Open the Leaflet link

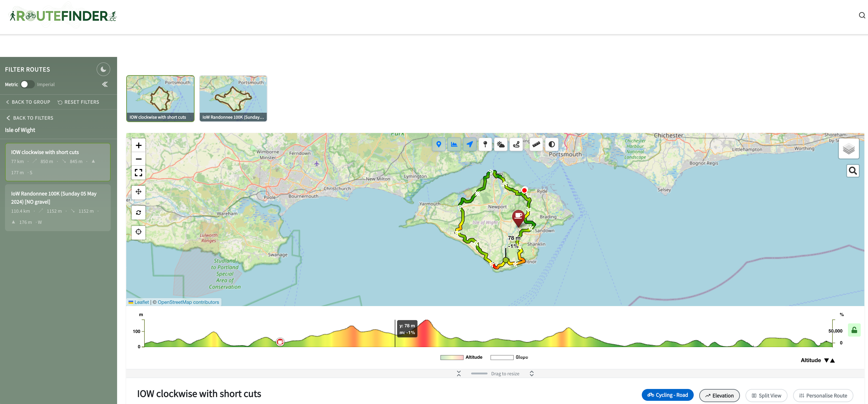pyautogui.click(x=141, y=302)
